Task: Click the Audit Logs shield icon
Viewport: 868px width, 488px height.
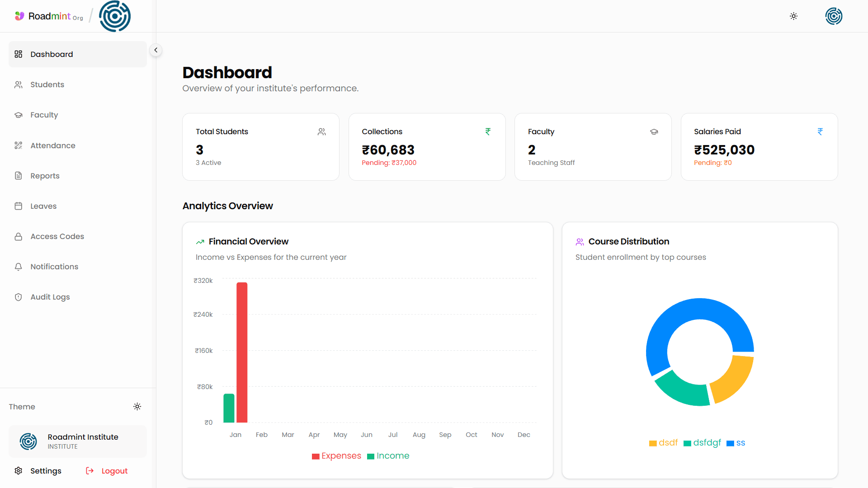Action: point(18,297)
